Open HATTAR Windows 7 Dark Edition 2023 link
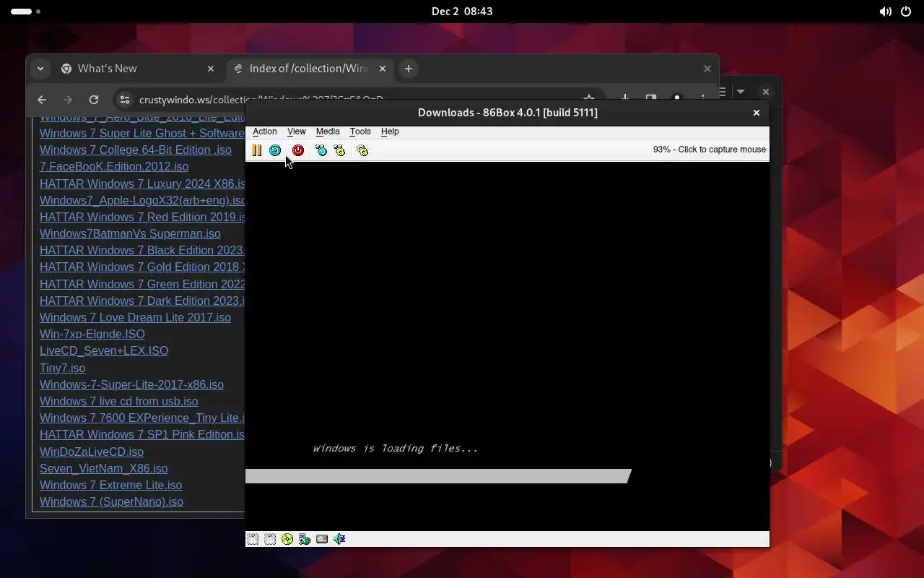 pyautogui.click(x=142, y=301)
